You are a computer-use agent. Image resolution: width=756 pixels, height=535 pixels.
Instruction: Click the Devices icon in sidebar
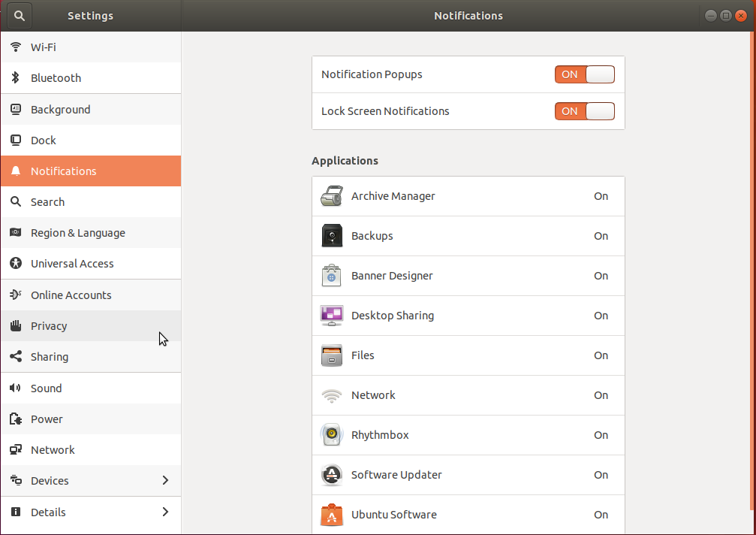(16, 480)
